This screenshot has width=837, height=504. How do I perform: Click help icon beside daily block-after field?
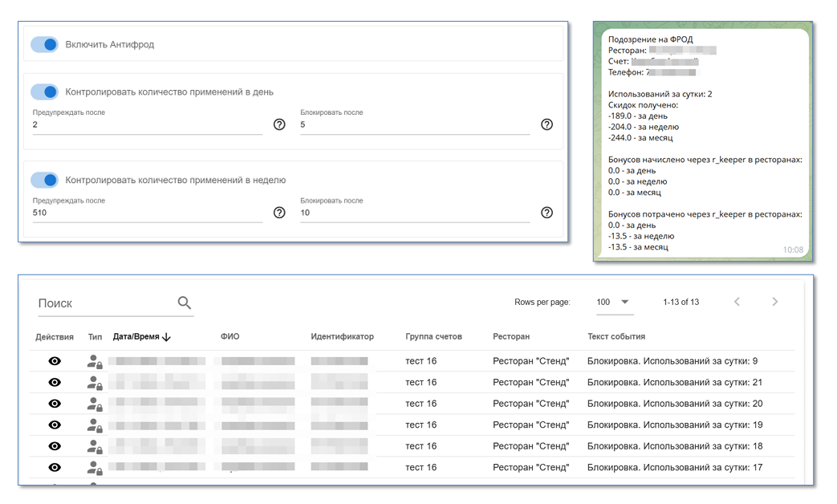coord(546,124)
